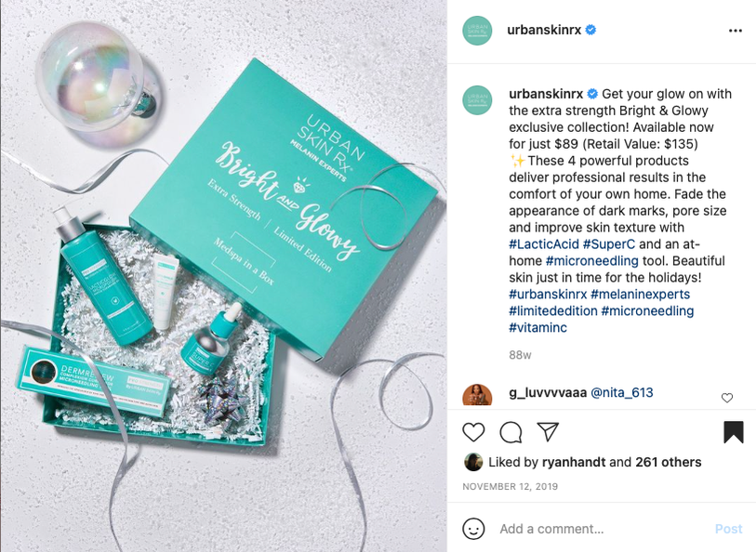Focus the Add a comment field
The width and height of the screenshot is (756, 552).
pos(603,529)
